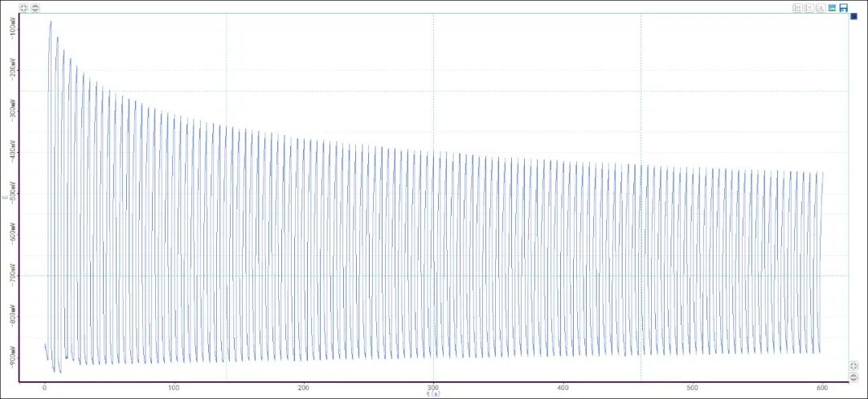Click the XY autoscale icon in top-right toolbar

(797, 8)
